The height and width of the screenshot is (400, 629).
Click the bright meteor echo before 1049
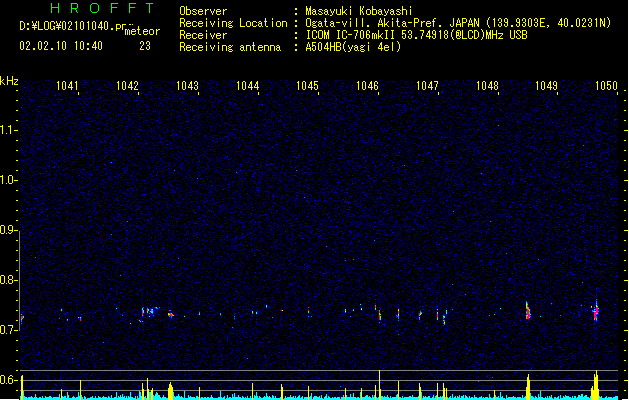pyautogui.click(x=528, y=311)
